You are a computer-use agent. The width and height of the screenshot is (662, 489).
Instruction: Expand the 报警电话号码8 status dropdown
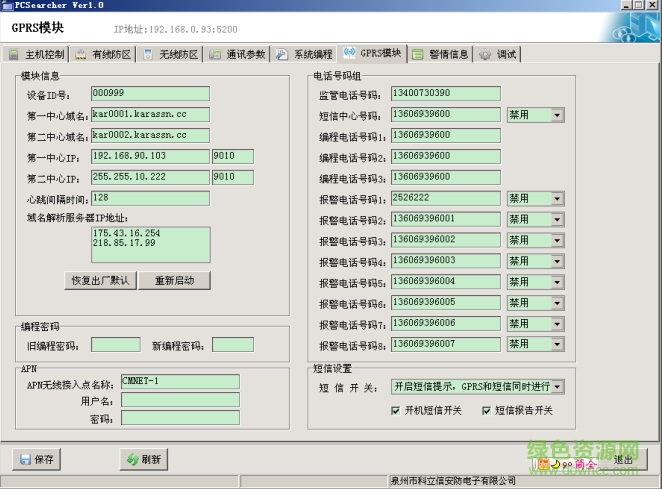tap(557, 345)
